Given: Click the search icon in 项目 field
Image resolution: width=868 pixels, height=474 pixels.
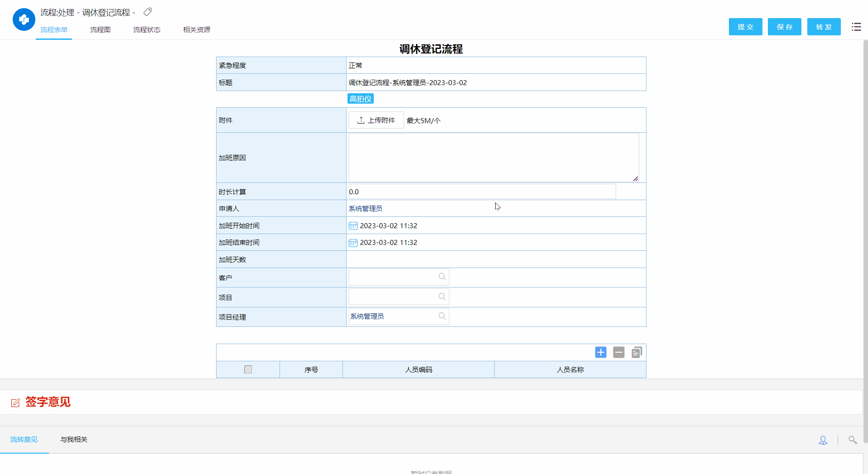Looking at the screenshot, I should [442, 297].
